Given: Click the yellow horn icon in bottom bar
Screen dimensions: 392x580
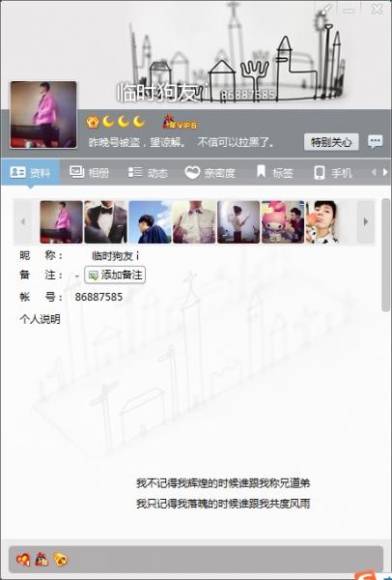Looking at the screenshot, I should (x=61, y=560).
